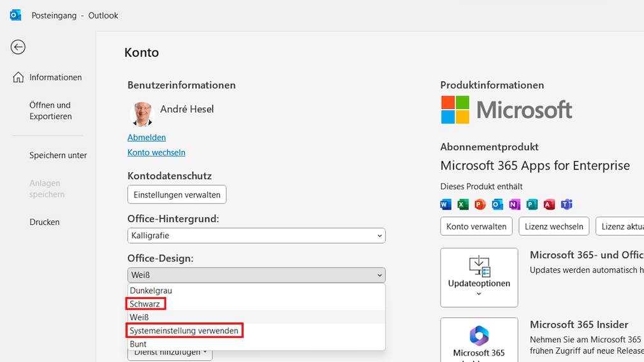Select the Bunt theme option
The height and width of the screenshot is (362, 644).
tap(138, 344)
